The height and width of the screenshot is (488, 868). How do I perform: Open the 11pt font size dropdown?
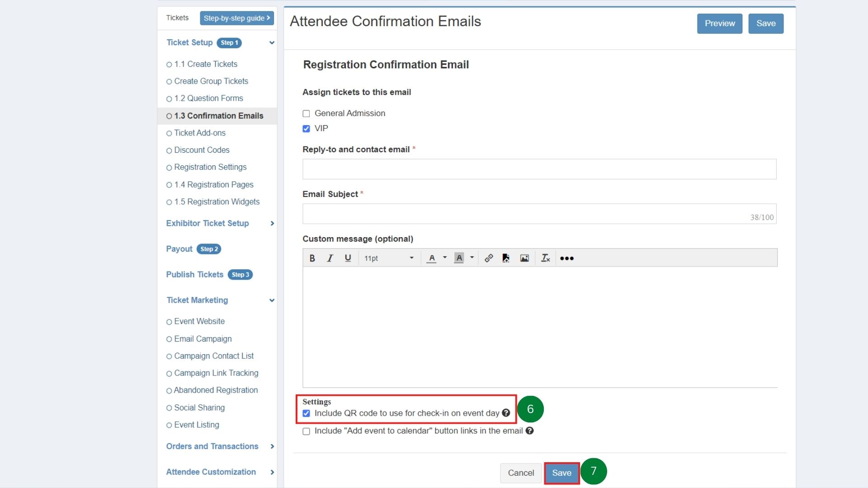point(389,258)
